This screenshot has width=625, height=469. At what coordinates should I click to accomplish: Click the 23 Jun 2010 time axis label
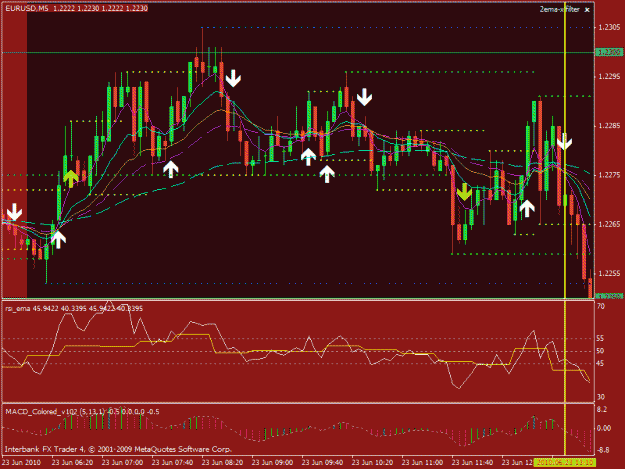[x=22, y=463]
